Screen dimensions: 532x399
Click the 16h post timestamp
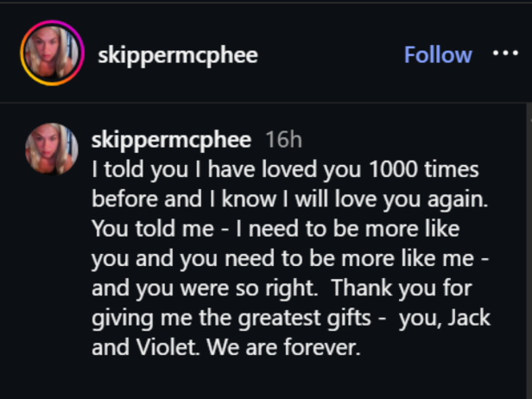(x=283, y=140)
